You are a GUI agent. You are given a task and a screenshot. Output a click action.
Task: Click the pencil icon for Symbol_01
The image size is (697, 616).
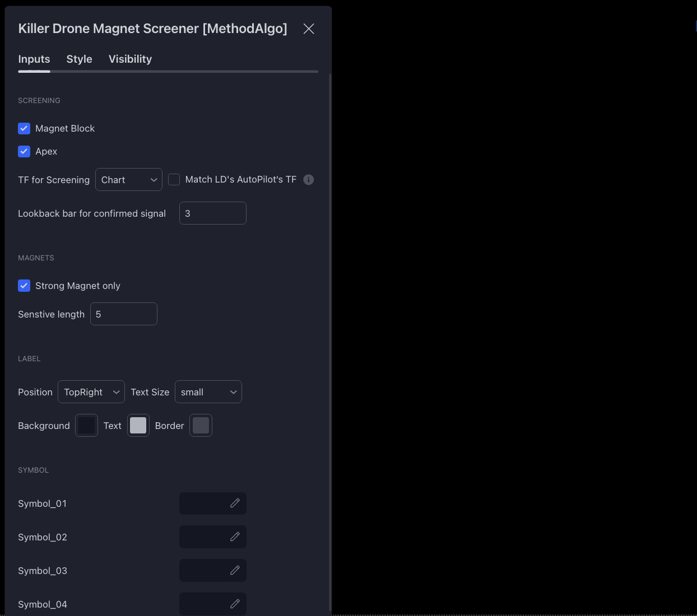click(235, 503)
